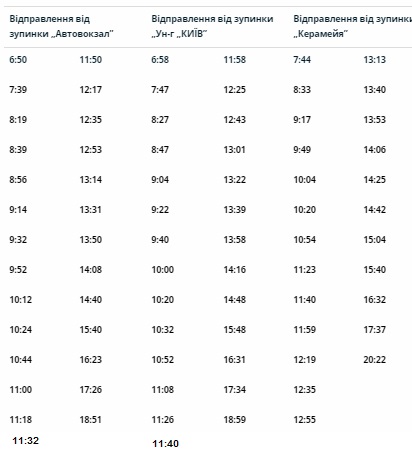Click the Керамейя departure column header
This screenshot has width=412, height=476.
[352, 26]
